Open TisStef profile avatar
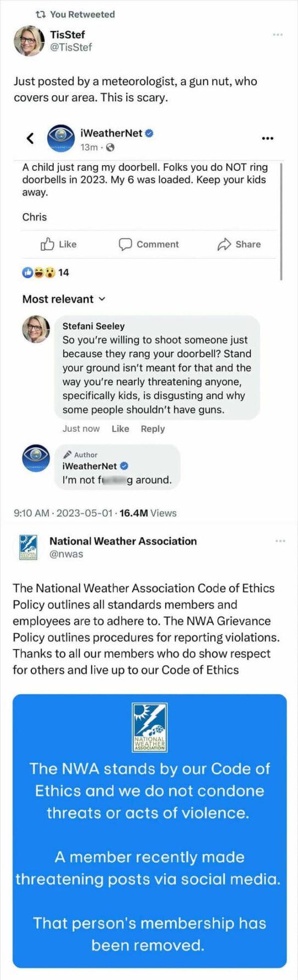 point(29,41)
